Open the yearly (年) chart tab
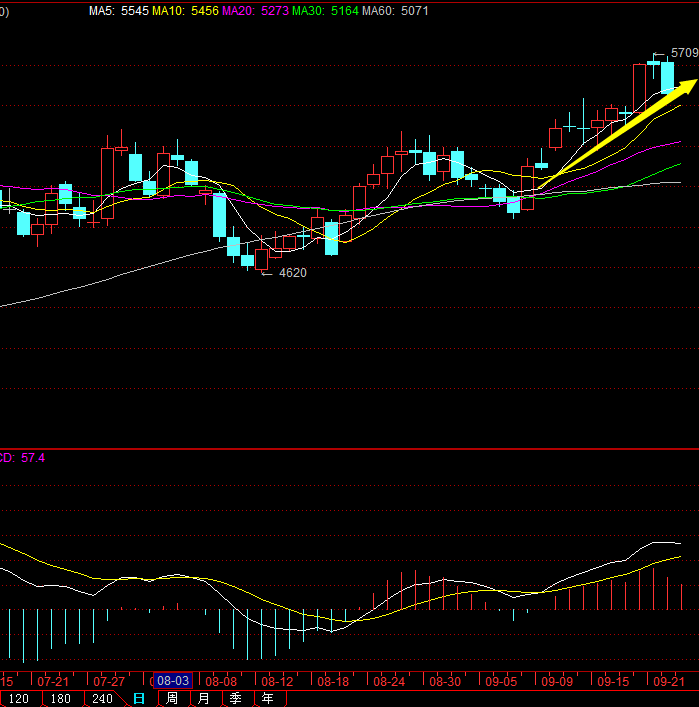 pos(267,699)
